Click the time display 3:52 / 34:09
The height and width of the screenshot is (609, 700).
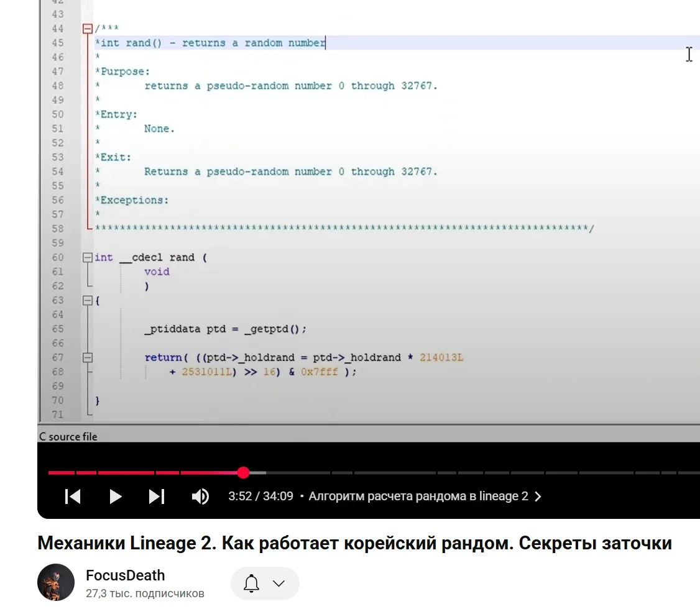[x=260, y=496]
